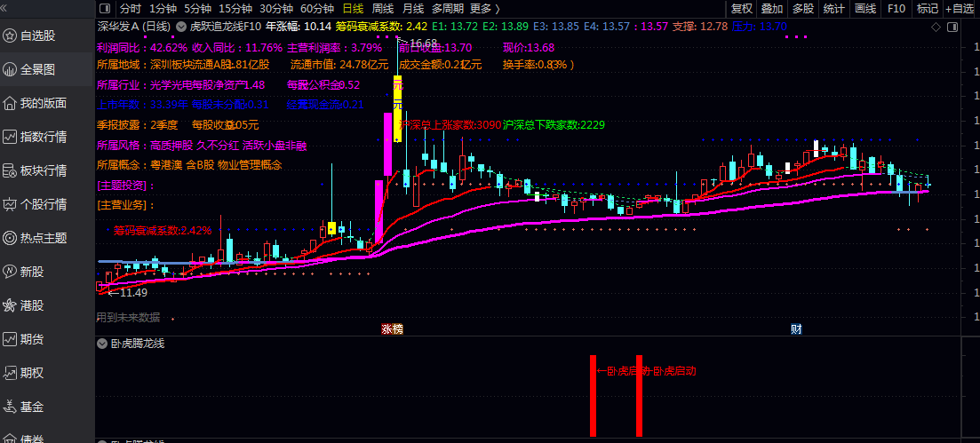The image size is (980, 443).
Task: Click the 多股 multi-stock button
Action: click(x=803, y=9)
